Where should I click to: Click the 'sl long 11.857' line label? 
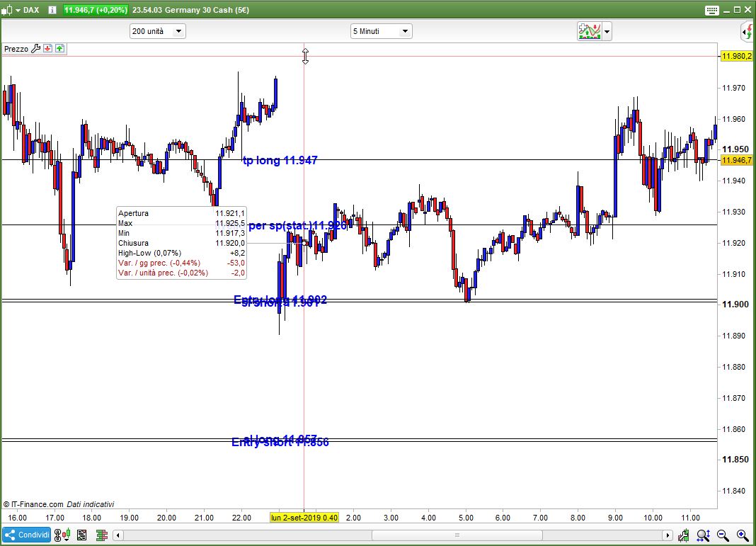(x=280, y=438)
